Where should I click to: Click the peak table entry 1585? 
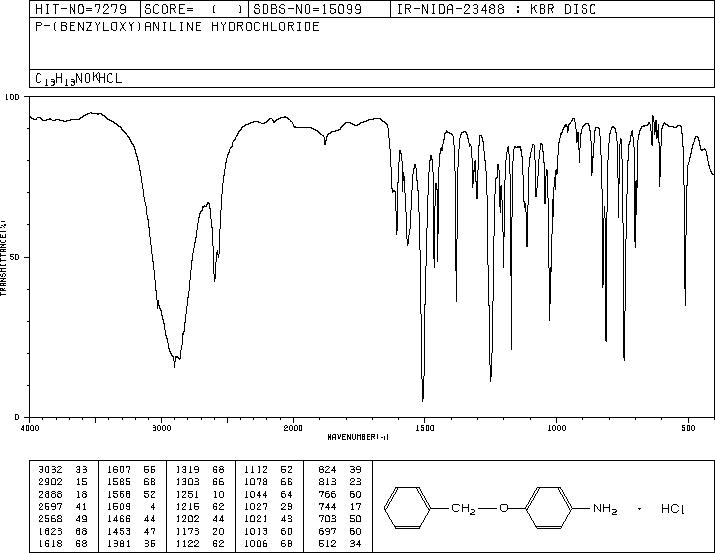coord(119,482)
